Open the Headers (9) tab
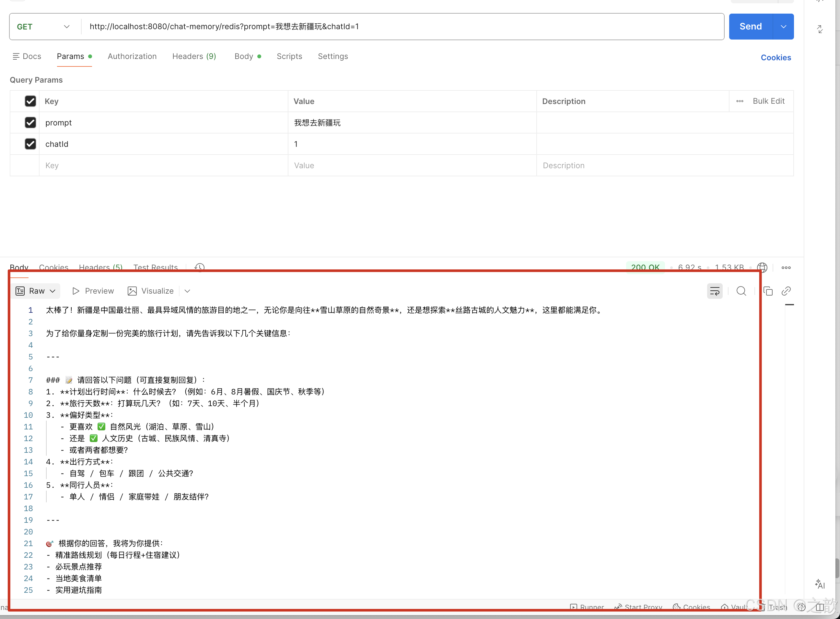 (x=194, y=56)
